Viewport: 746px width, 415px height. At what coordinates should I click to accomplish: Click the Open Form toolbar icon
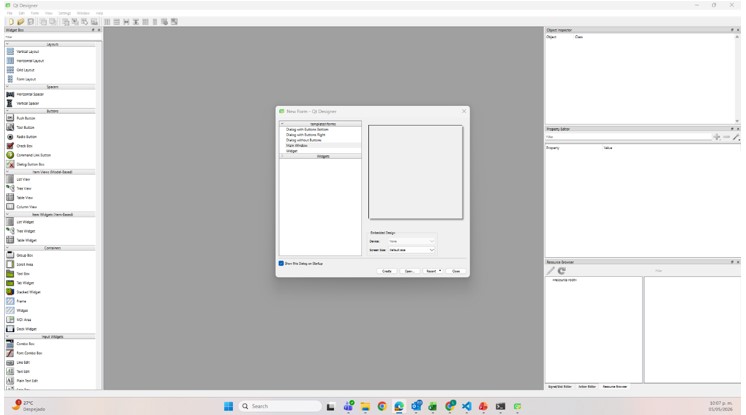(x=20, y=21)
